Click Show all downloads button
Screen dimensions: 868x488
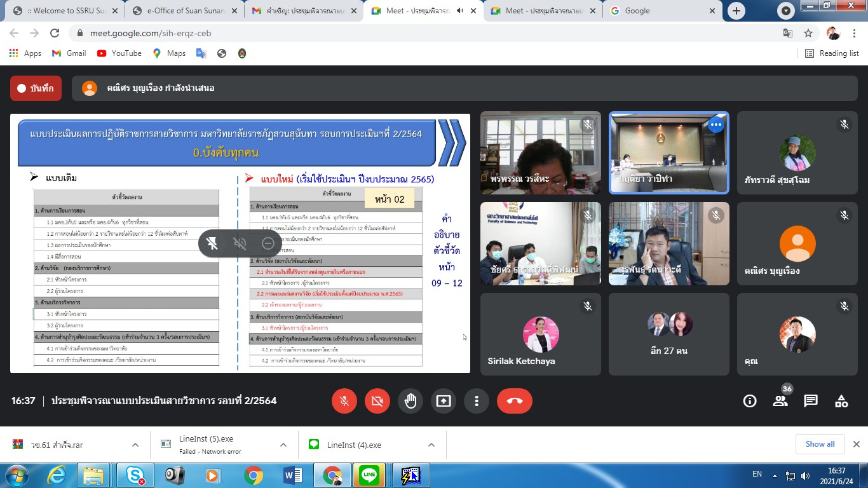coord(820,444)
